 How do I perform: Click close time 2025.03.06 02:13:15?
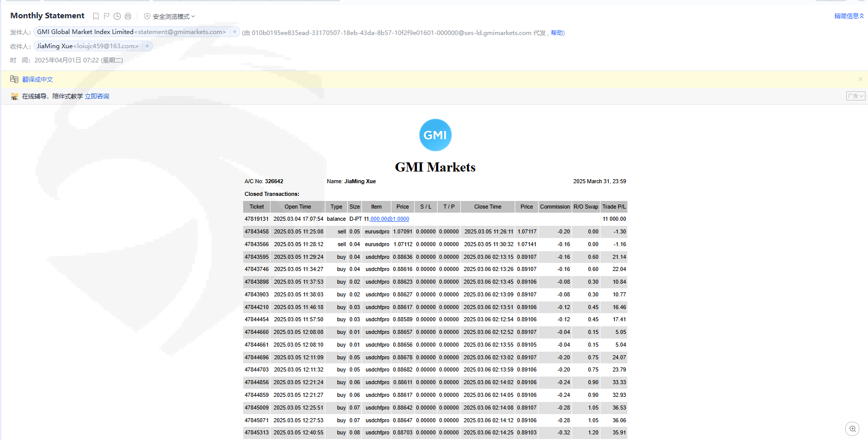pyautogui.click(x=488, y=257)
